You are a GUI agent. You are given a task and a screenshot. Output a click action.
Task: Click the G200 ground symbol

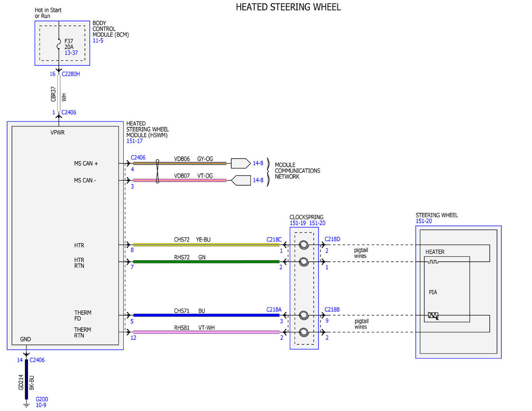27,404
